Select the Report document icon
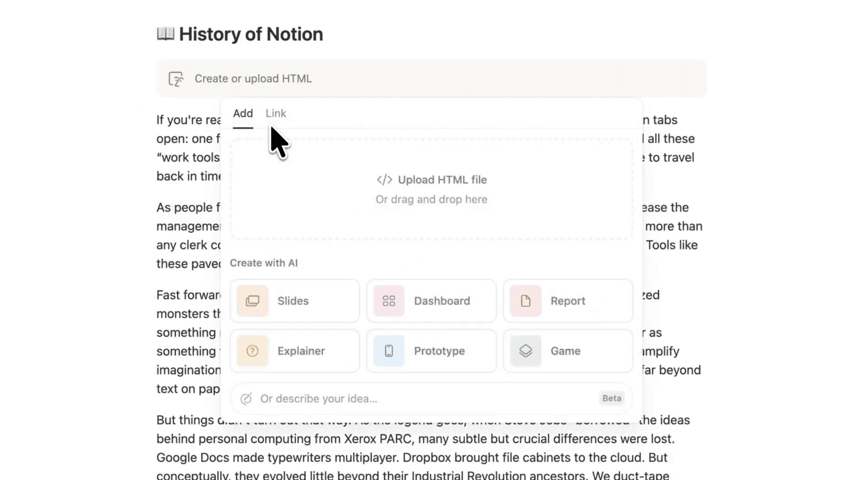Viewport: 868px width, 480px height. click(x=525, y=301)
